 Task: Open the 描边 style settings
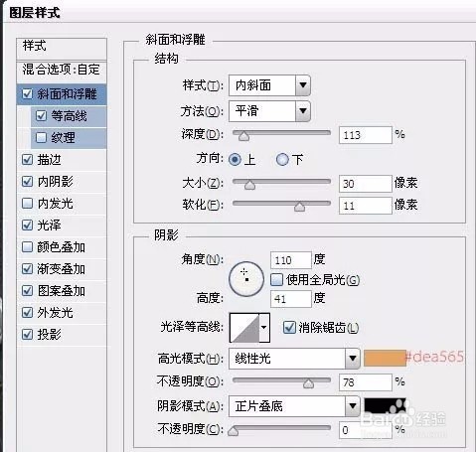[x=49, y=160]
